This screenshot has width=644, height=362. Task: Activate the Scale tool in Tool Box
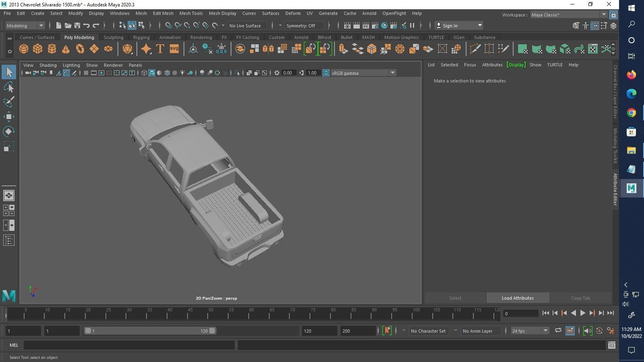pos(9,146)
